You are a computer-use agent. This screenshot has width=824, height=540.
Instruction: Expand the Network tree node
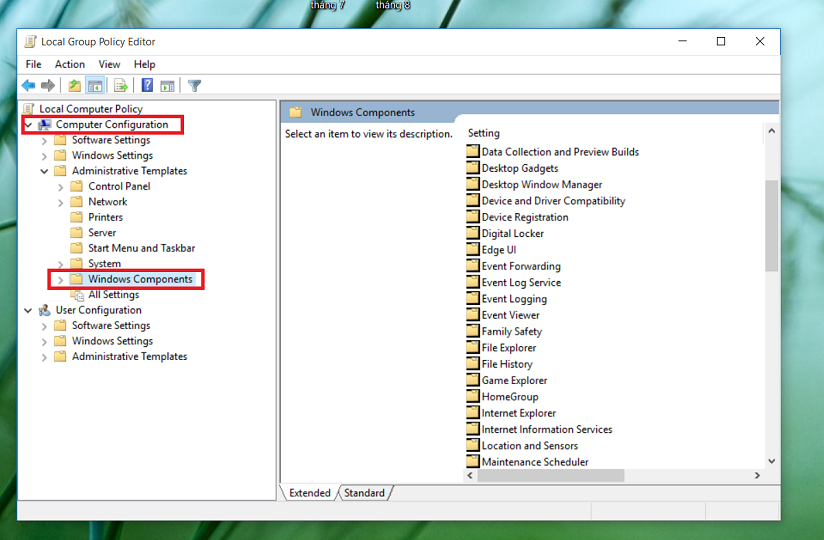coord(60,202)
